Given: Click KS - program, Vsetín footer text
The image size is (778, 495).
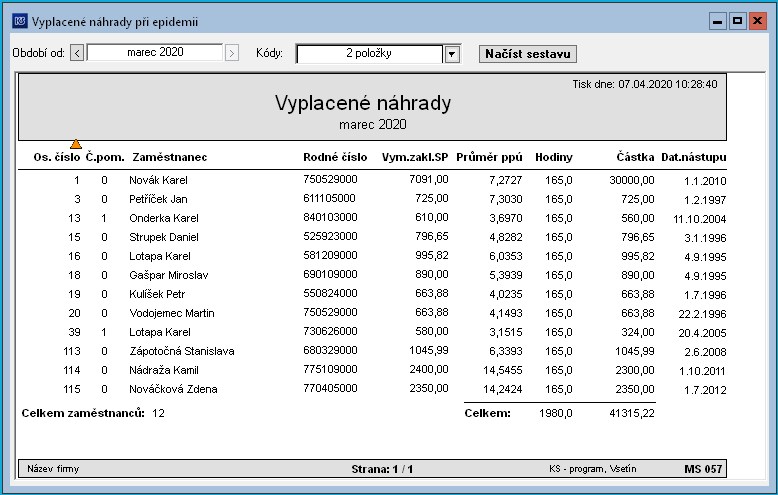Looking at the screenshot, I should (x=592, y=469).
